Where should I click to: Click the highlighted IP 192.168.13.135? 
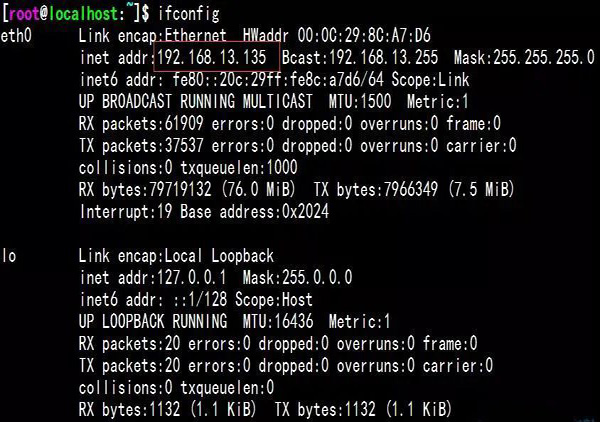pos(212,57)
